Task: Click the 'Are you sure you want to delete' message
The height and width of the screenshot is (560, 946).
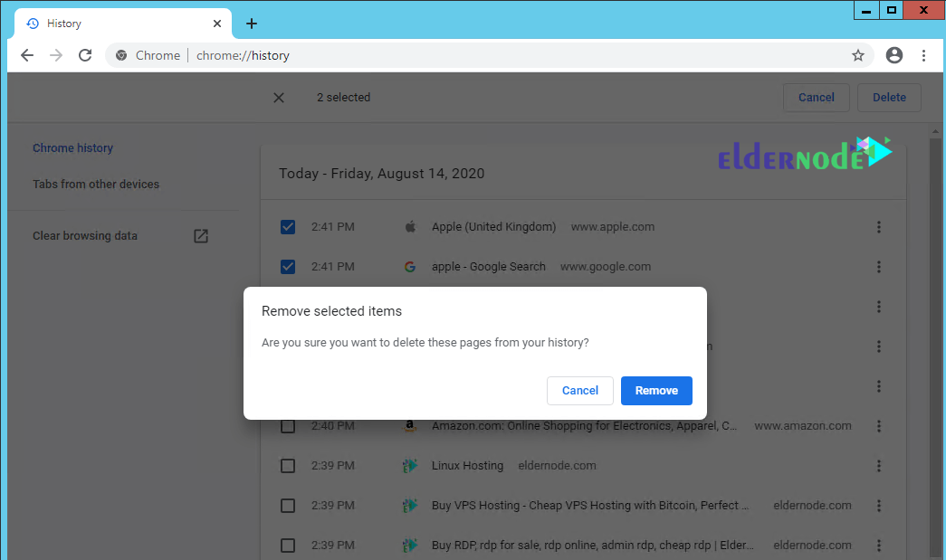Action: (x=425, y=342)
